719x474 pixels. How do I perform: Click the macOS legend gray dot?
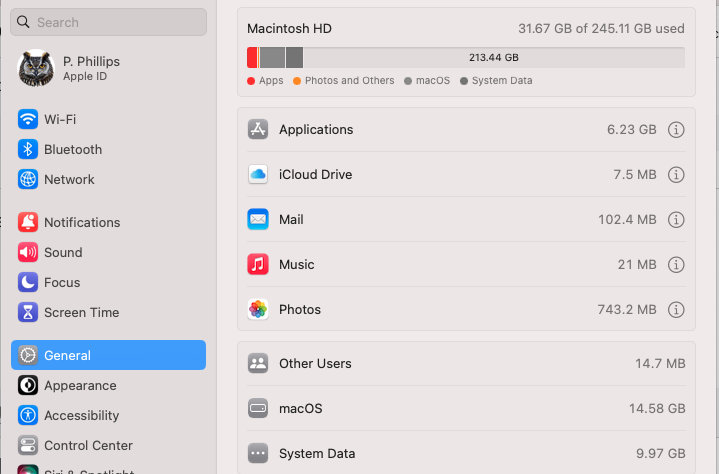click(x=408, y=81)
